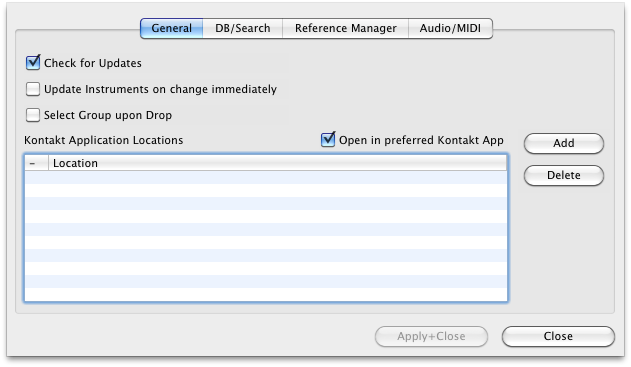Click the Update Instruments on change immediately text

[160, 89]
